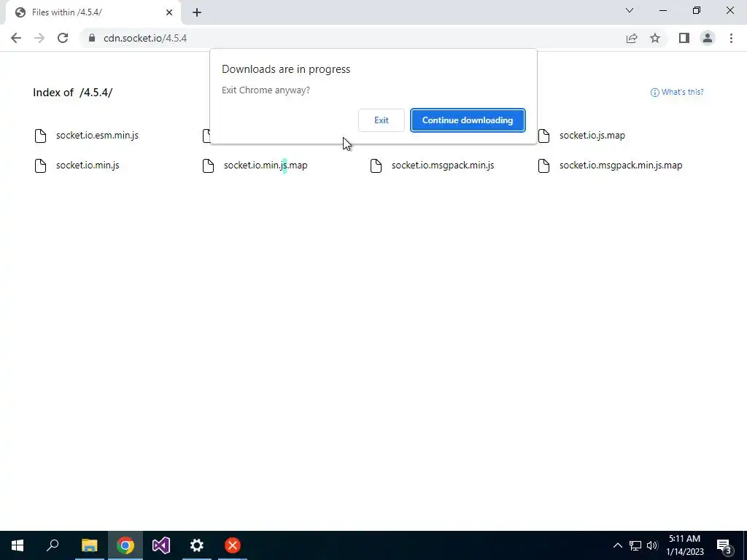The image size is (747, 560).
Task: Switch to Chrome in taskbar
Action: pyautogui.click(x=125, y=545)
